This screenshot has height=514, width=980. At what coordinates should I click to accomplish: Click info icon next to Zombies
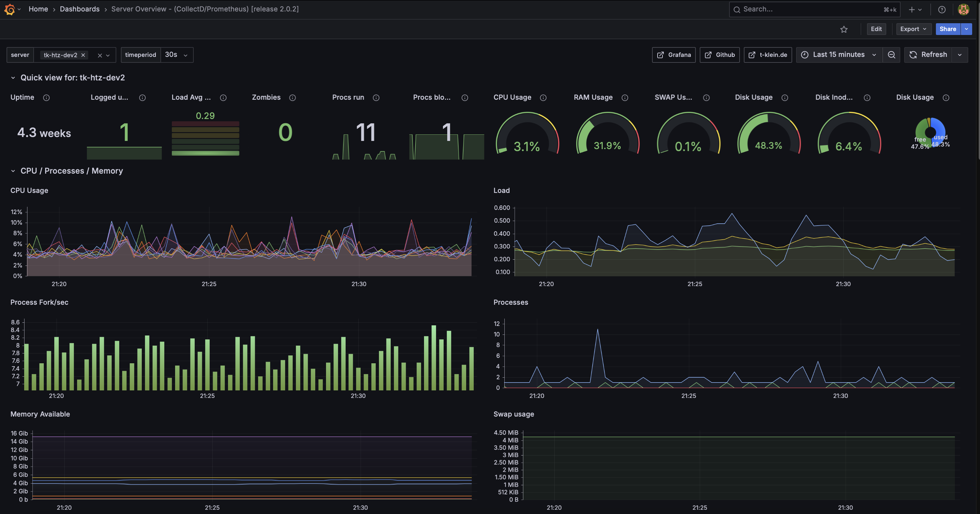pyautogui.click(x=293, y=98)
